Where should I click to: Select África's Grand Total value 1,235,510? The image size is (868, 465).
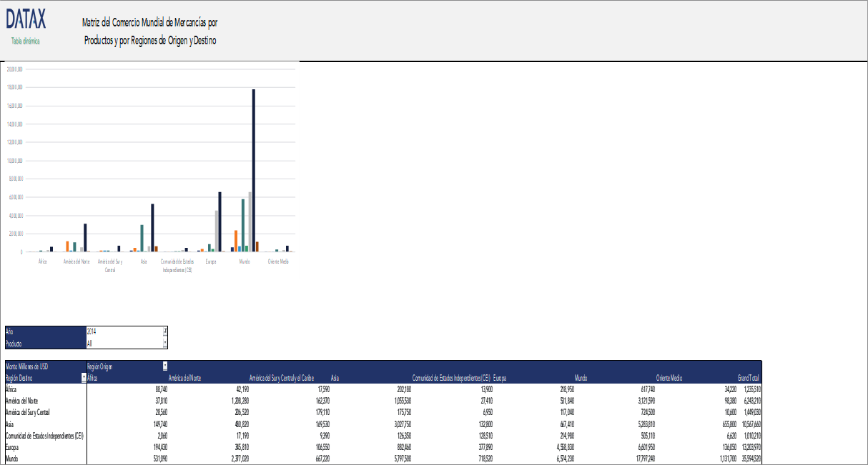751,389
